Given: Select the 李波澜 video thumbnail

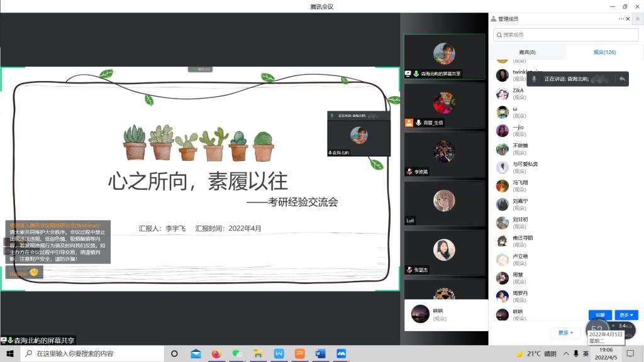Looking at the screenshot, I should pyautogui.click(x=444, y=154).
